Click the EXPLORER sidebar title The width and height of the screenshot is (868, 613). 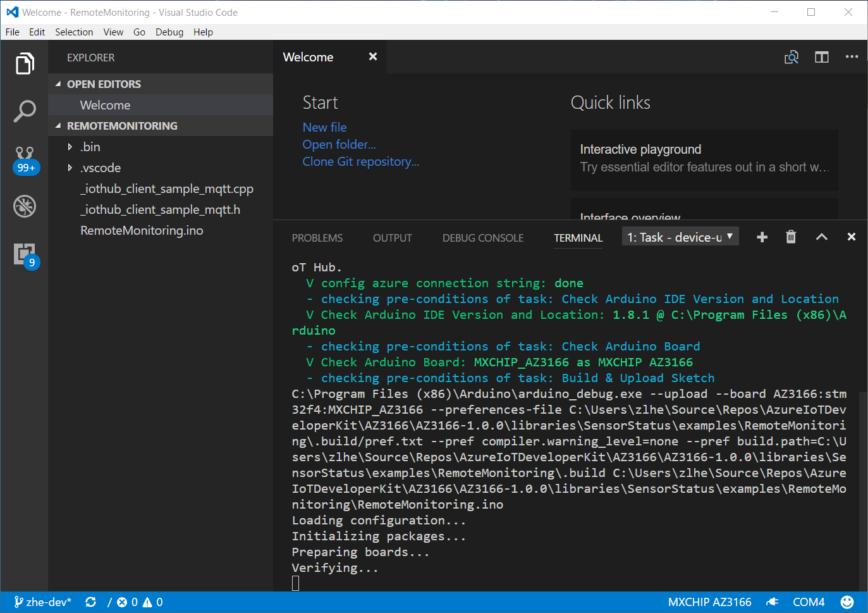(91, 58)
